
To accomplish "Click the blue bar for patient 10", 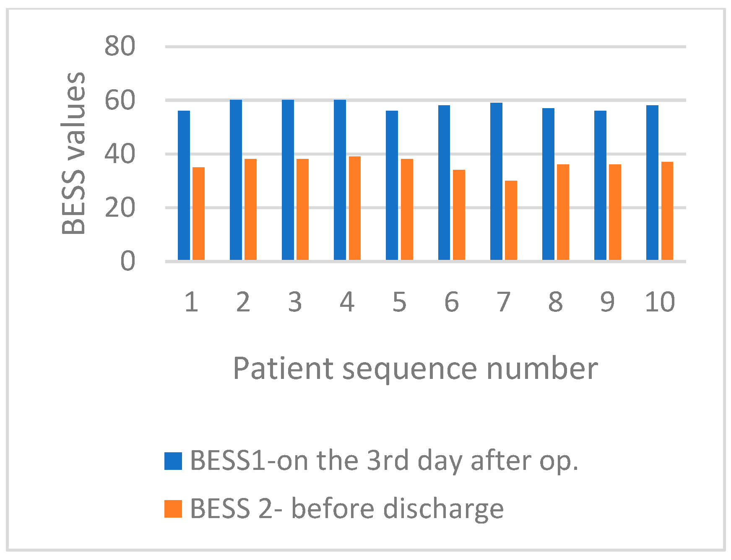I will click(x=652, y=183).
